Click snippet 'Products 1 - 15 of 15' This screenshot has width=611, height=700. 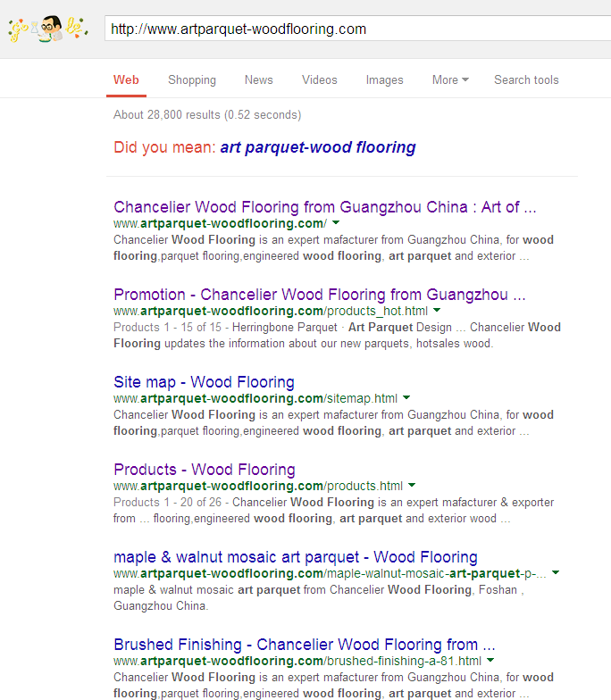point(168,327)
